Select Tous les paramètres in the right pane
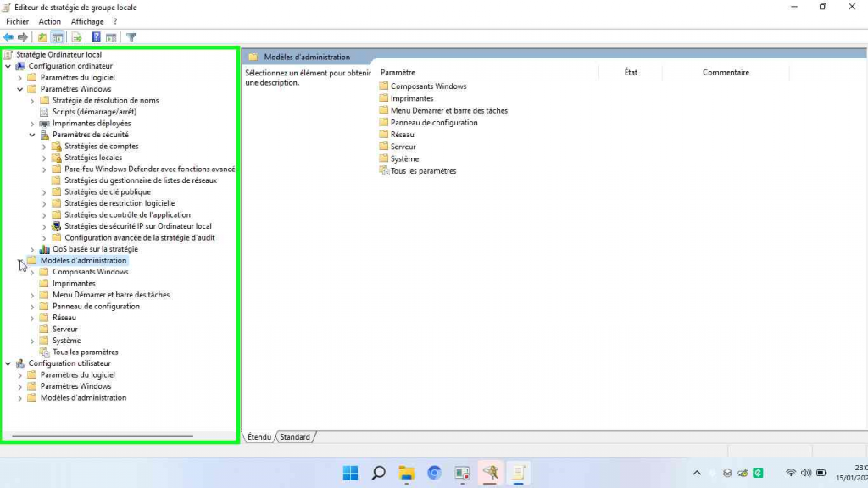The width and height of the screenshot is (868, 488). [423, 171]
